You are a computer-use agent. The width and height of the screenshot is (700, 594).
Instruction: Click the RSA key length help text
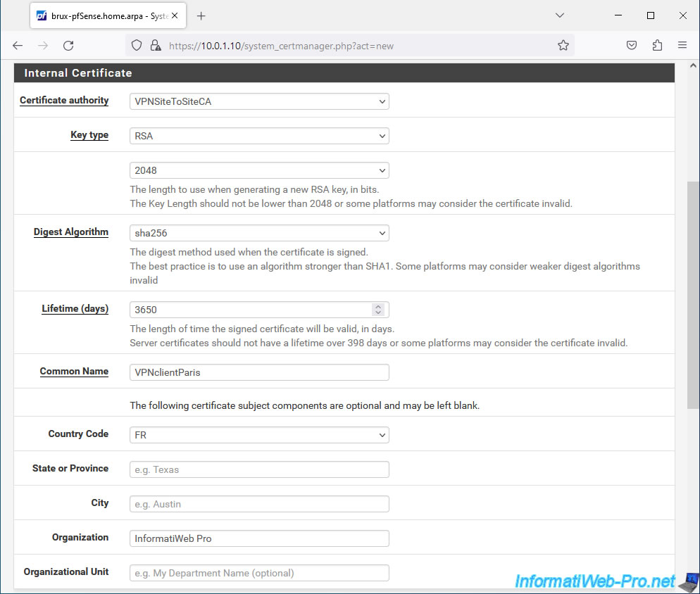tap(351, 196)
